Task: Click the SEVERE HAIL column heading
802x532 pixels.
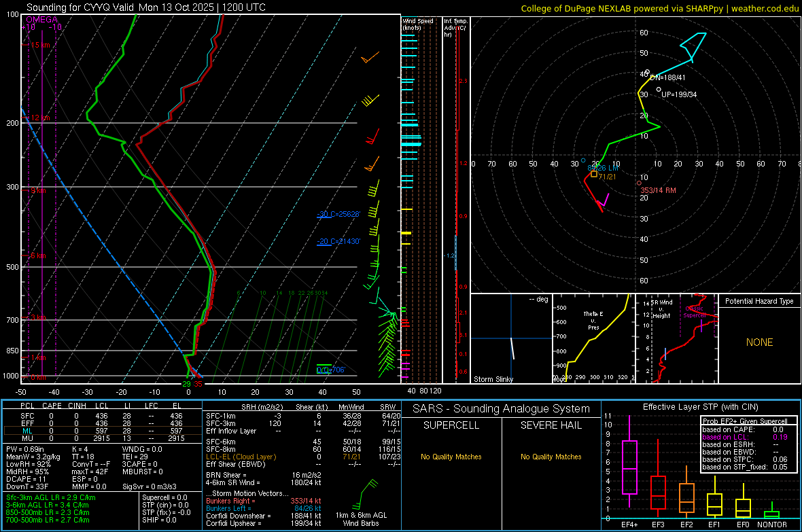Action: (551, 425)
